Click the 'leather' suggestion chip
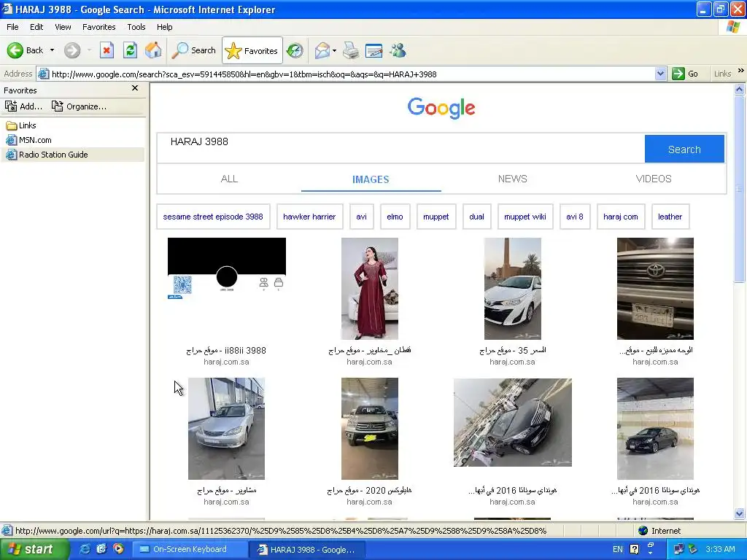Screen dimensions: 747x560 click(670, 217)
